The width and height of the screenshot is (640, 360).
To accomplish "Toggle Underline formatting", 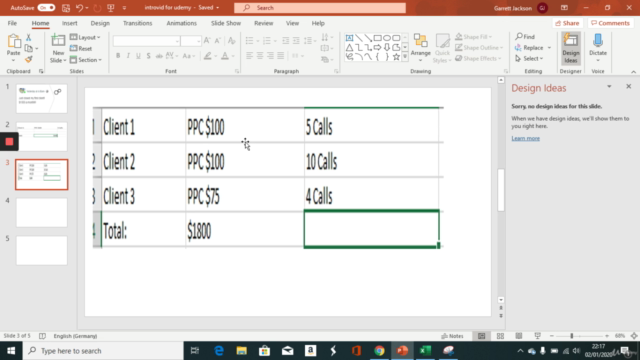I will click(138, 56).
